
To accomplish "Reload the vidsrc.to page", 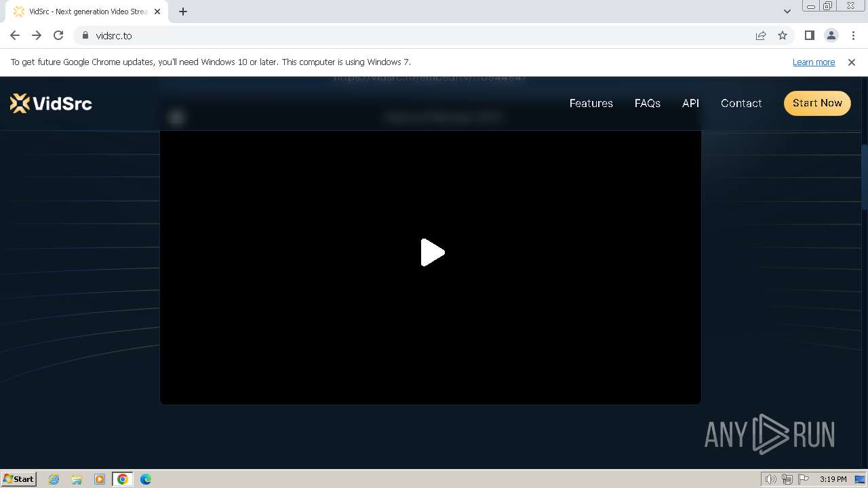I will point(58,35).
